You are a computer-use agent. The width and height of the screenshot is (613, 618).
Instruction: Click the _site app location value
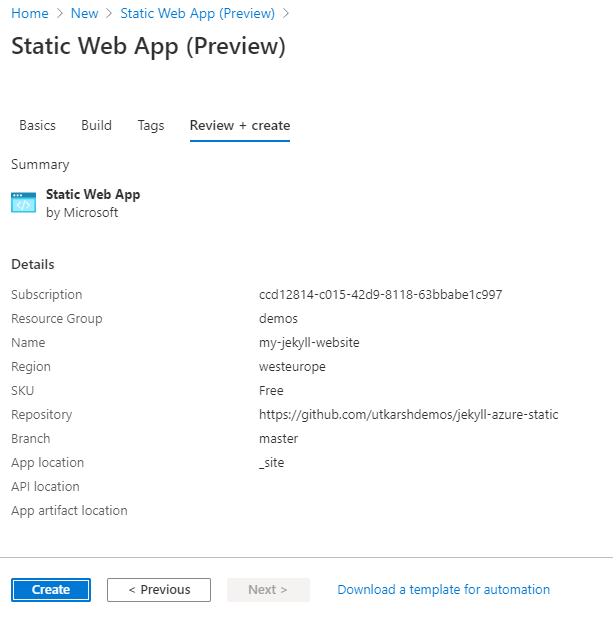(272, 463)
